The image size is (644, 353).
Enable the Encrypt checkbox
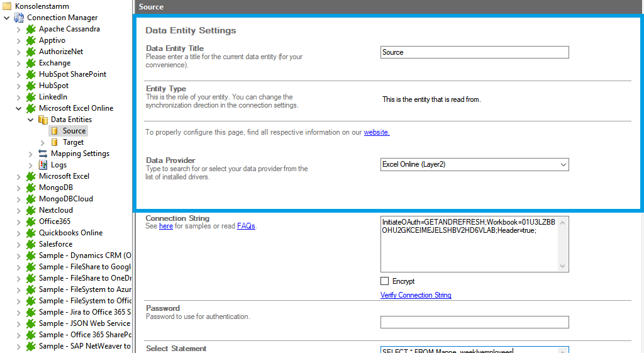385,281
